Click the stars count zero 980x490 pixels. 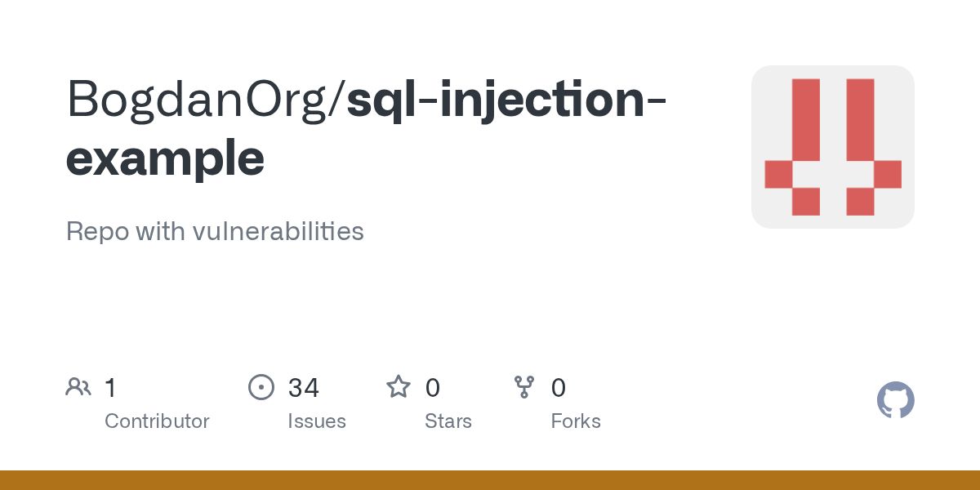[433, 387]
